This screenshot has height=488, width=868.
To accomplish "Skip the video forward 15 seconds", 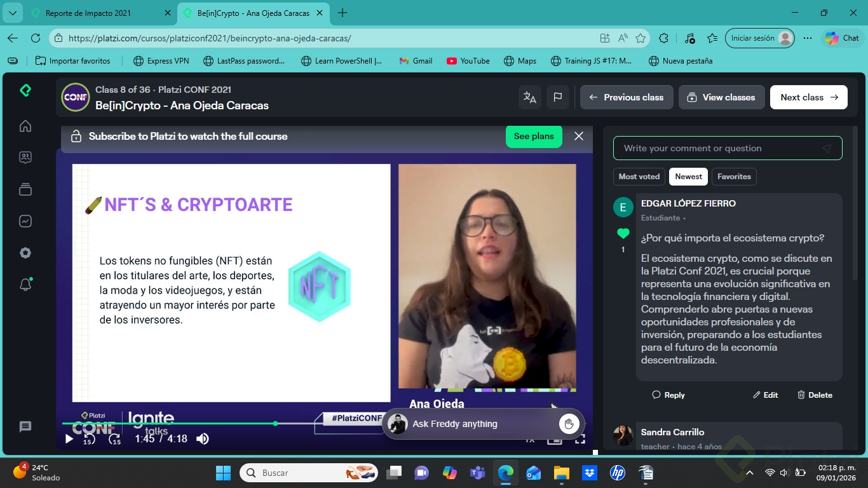I will (x=115, y=438).
